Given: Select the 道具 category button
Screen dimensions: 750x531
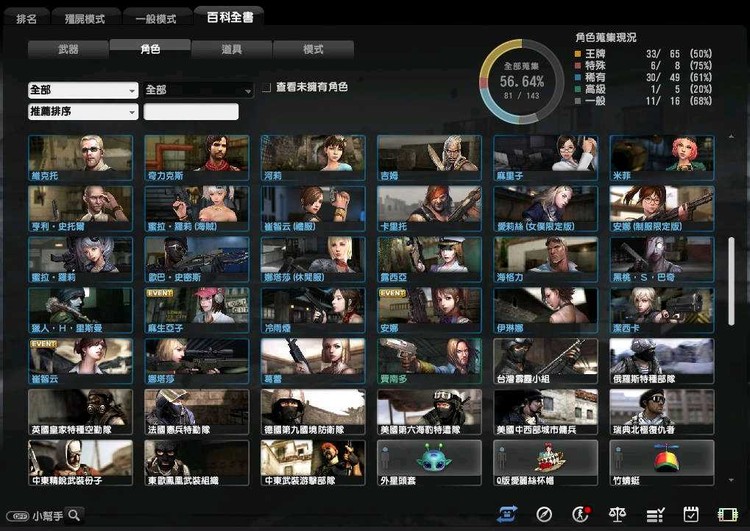Looking at the screenshot, I should (231, 49).
